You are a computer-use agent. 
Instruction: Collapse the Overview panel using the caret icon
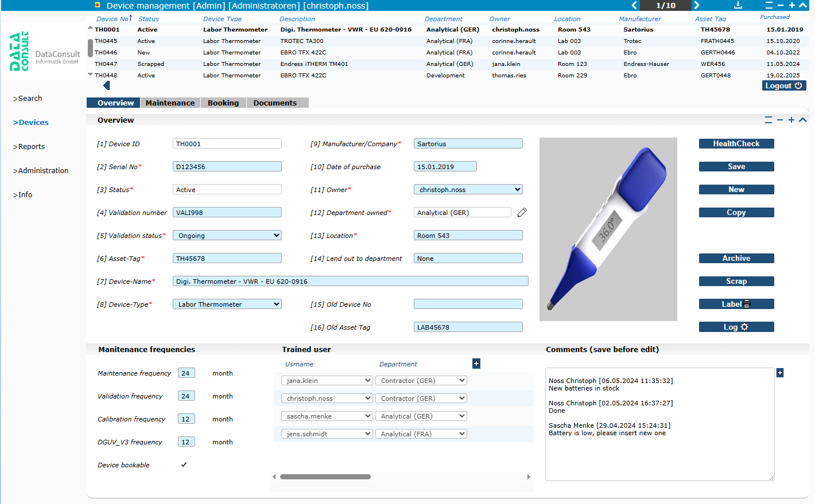[x=802, y=120]
